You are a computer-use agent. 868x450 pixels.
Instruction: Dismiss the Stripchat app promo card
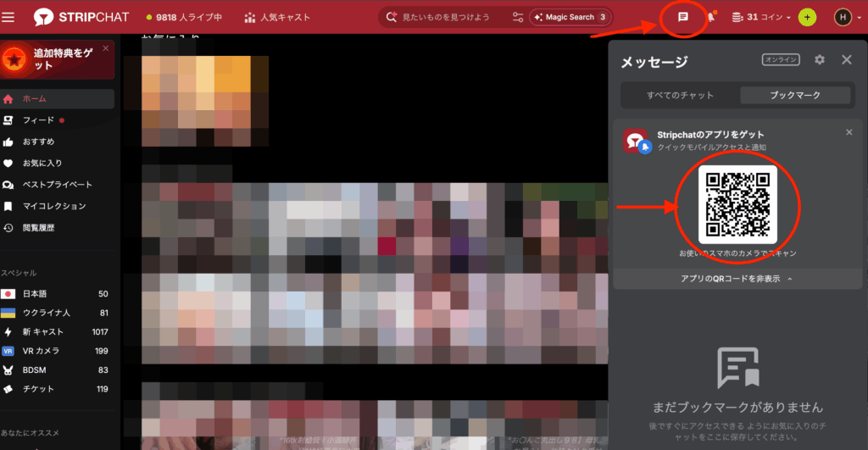(x=849, y=132)
